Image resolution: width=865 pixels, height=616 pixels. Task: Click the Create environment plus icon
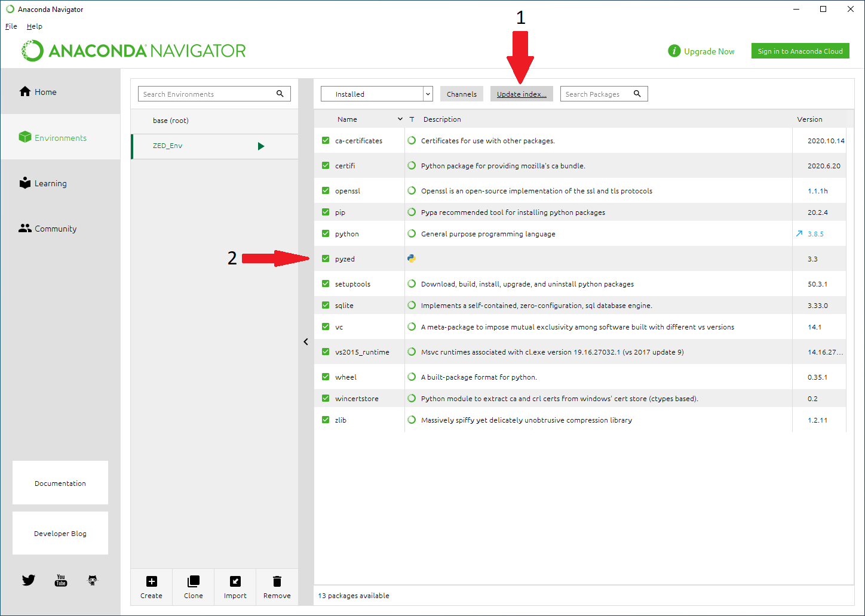tap(152, 581)
